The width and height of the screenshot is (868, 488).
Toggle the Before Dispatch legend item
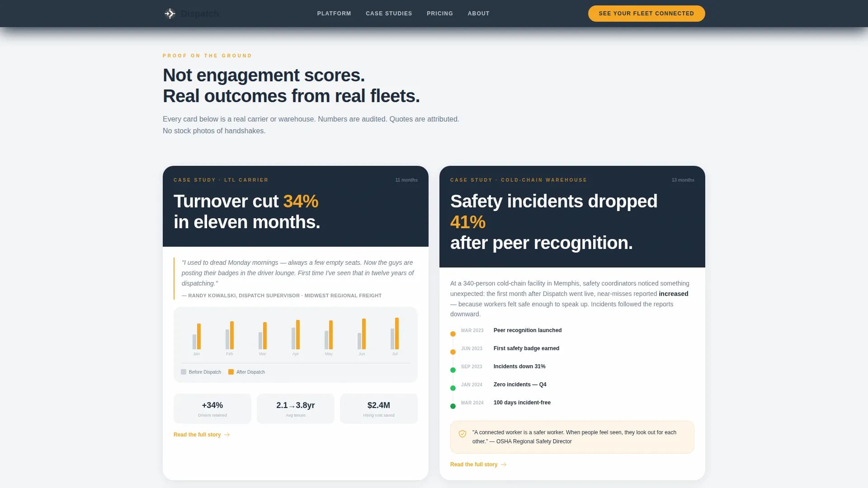(201, 372)
